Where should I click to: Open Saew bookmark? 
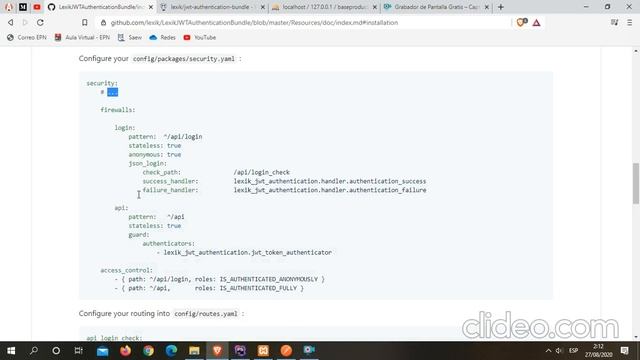tap(130, 38)
